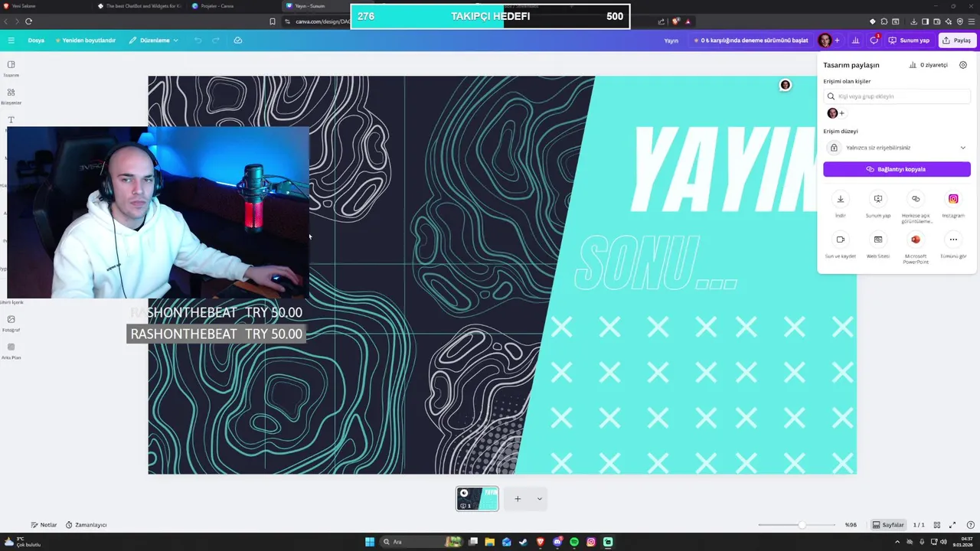Open the browser downloads icon
The width and height of the screenshot is (980, 551).
click(x=913, y=21)
